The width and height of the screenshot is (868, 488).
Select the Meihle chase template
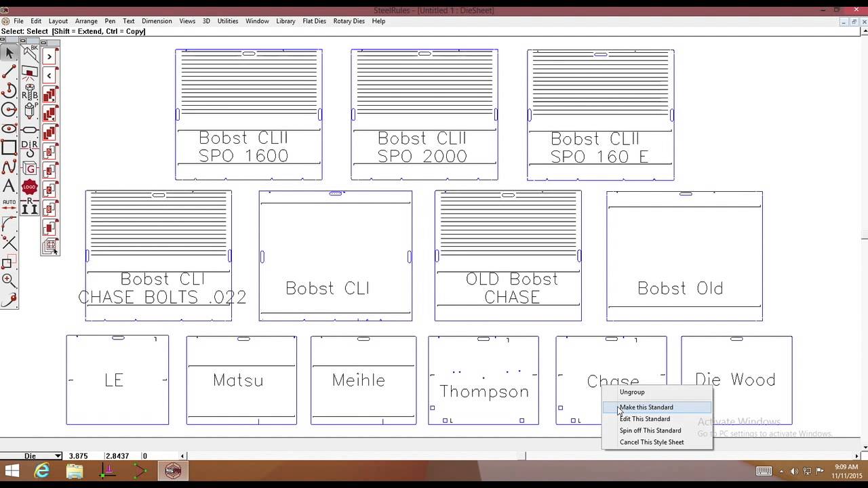[363, 380]
